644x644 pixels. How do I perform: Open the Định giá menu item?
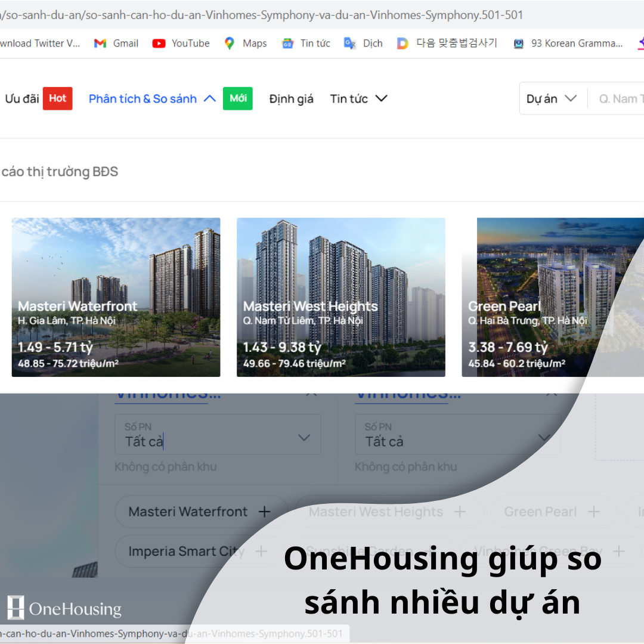point(291,98)
